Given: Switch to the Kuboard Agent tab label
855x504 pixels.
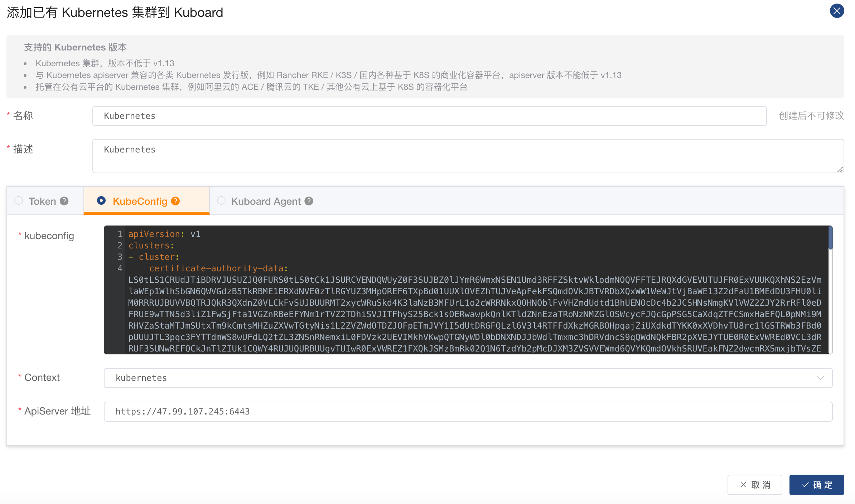Looking at the screenshot, I should (x=266, y=201).
